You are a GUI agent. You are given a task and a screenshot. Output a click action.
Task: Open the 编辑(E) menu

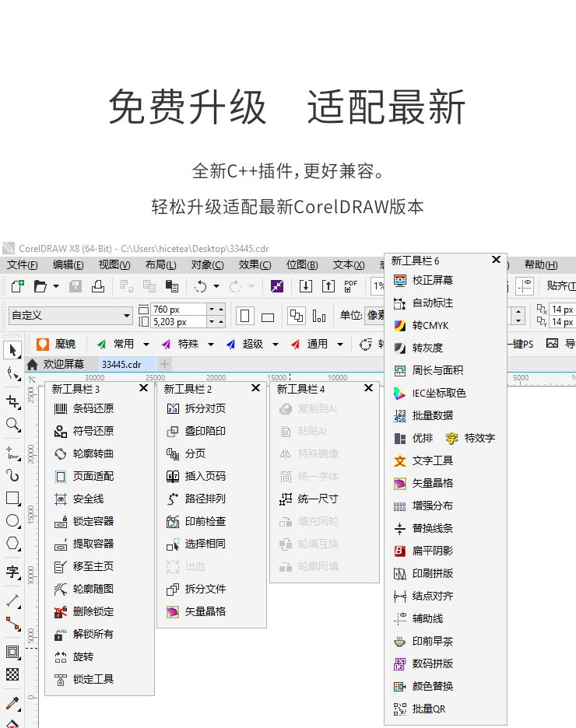[x=68, y=264]
